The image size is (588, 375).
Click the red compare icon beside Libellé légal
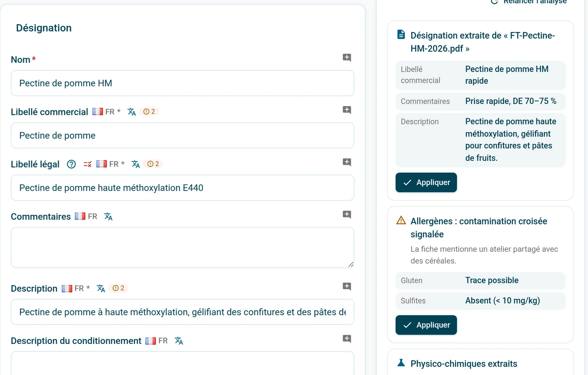tap(87, 164)
